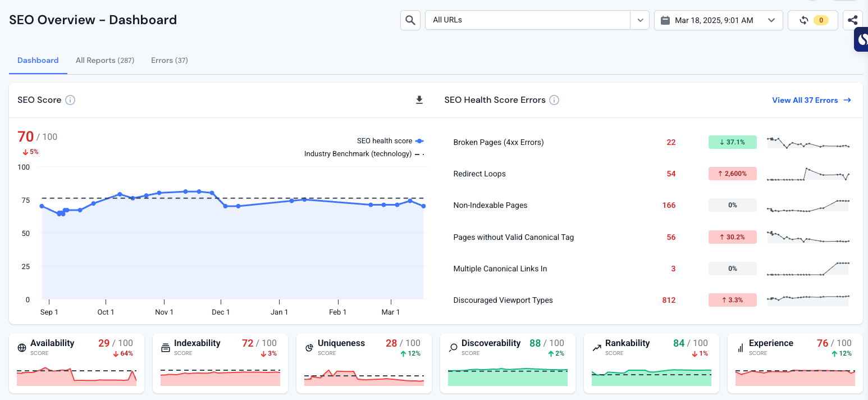Click the Redirect Loops sparkline chart
The image size is (868, 400).
tap(808, 173)
